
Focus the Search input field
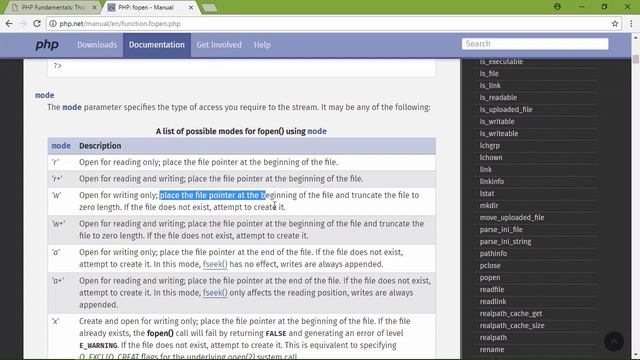[x=535, y=44]
